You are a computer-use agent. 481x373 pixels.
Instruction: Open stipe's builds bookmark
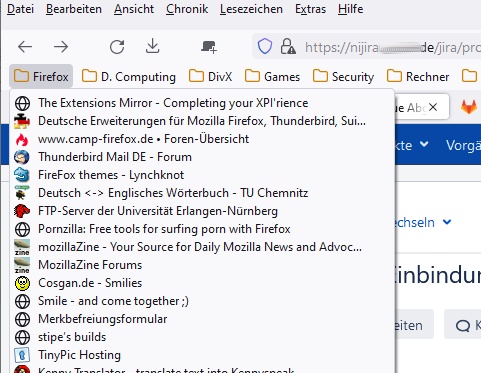pos(202,337)
